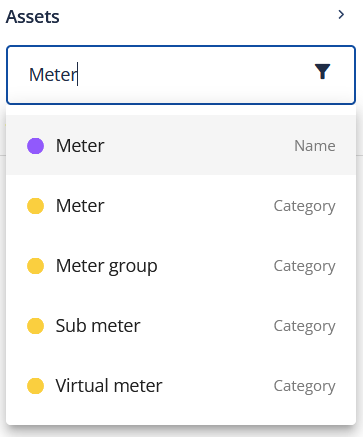Open the filter funnel icon
Screen dimensions: 363x437
pos(322,71)
